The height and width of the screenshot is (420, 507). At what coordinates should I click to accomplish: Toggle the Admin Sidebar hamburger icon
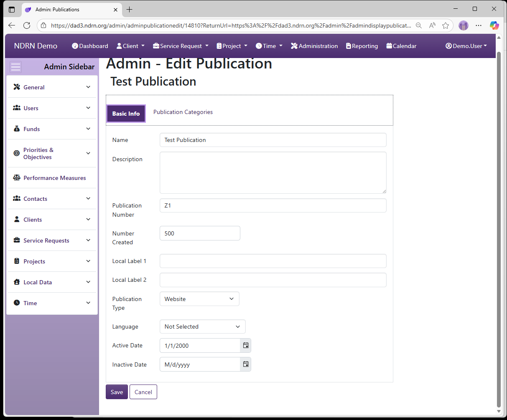[15, 67]
